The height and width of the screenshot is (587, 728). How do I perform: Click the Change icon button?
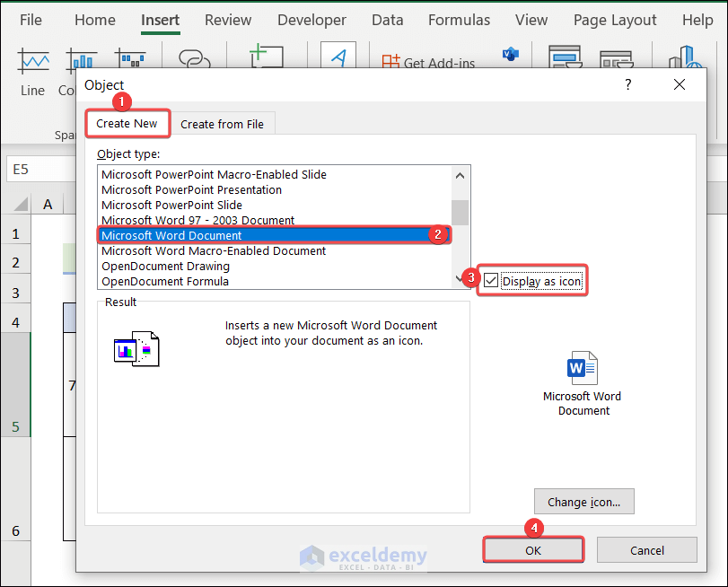point(584,502)
